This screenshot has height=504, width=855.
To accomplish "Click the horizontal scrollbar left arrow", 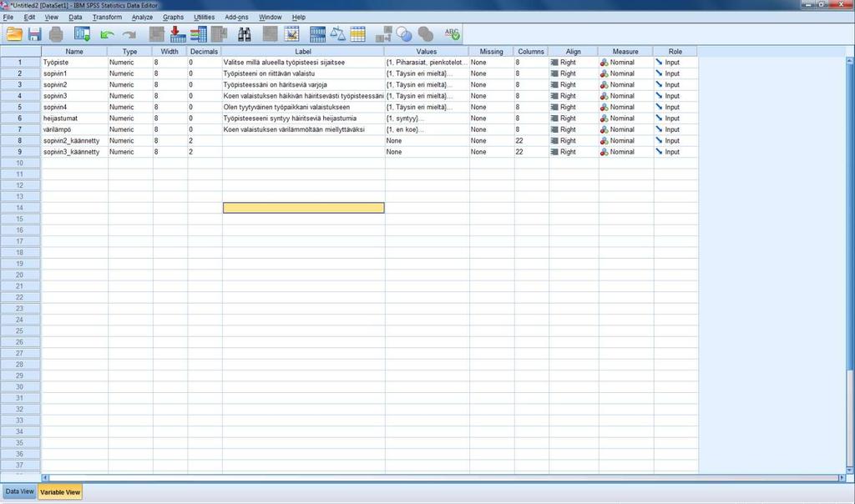I will click(46, 478).
